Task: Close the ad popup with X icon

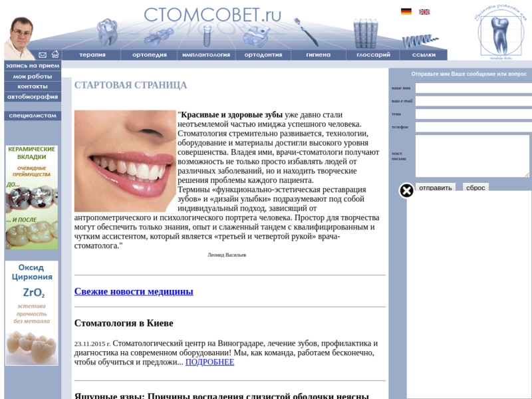Action: click(x=406, y=191)
